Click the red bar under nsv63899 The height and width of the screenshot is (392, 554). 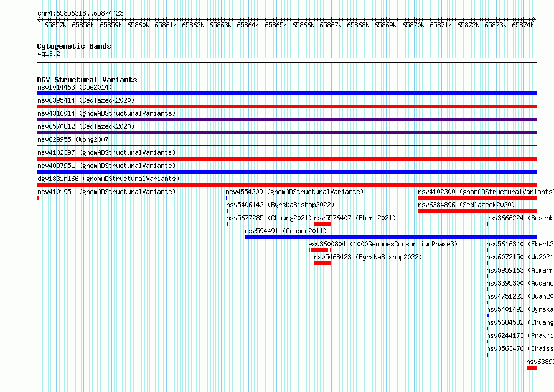532,368
